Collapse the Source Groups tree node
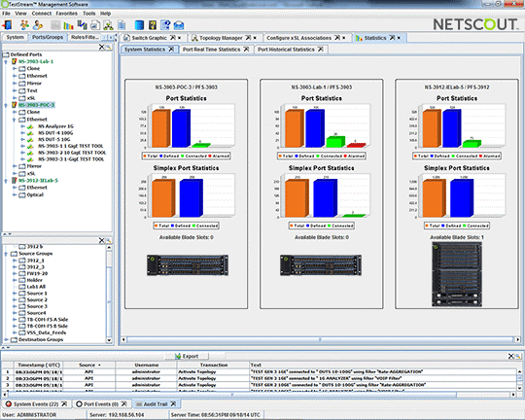Image resolution: width=525 pixels, height=420 pixels. pyautogui.click(x=6, y=254)
